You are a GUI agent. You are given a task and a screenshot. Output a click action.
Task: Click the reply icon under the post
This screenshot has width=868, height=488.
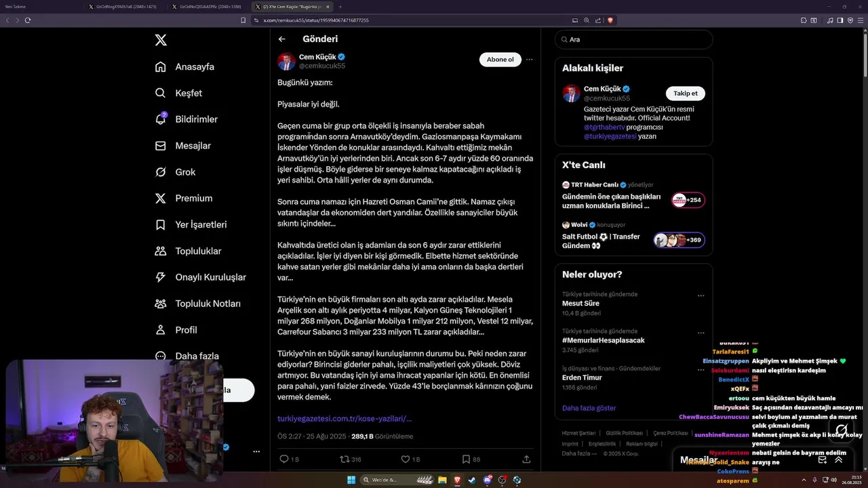(x=285, y=459)
